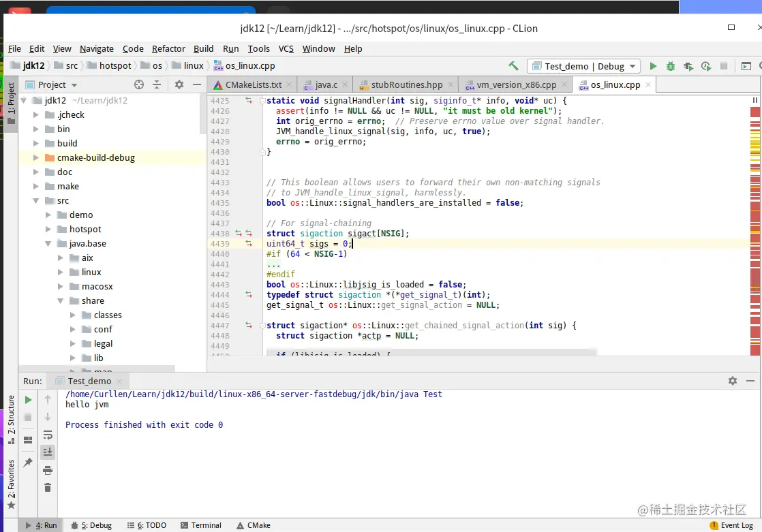Click the profiler run icon in toolbar

coord(706,66)
